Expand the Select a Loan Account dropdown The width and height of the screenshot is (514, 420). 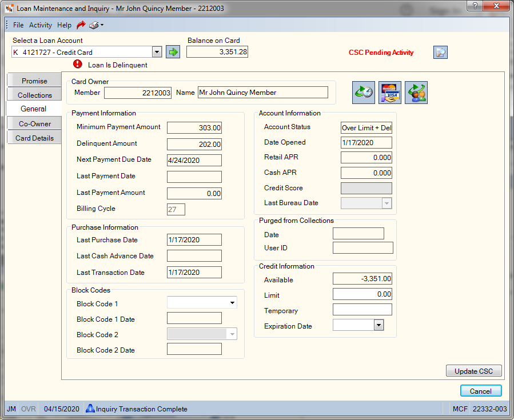click(157, 52)
